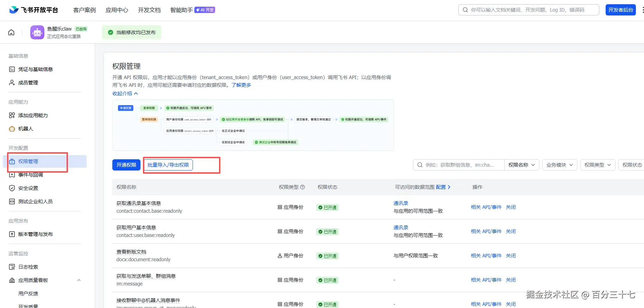Click the 开通权限 button
The height and width of the screenshot is (308, 644).
click(x=126, y=165)
